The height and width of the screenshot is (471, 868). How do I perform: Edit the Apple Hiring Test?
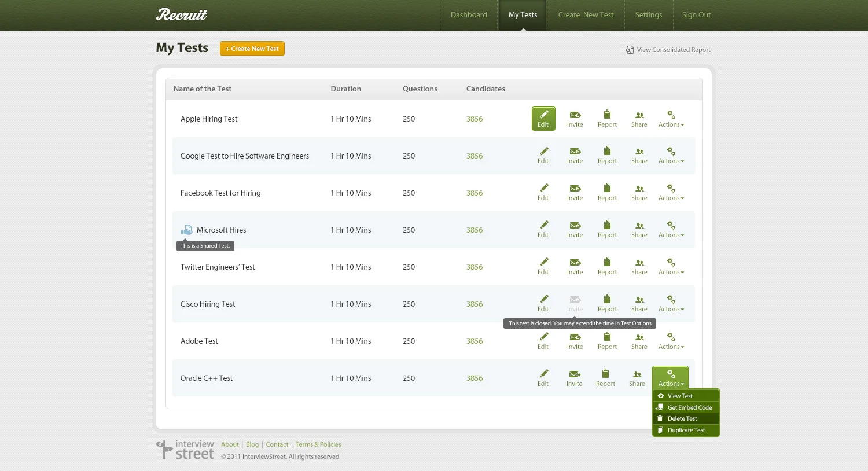543,119
